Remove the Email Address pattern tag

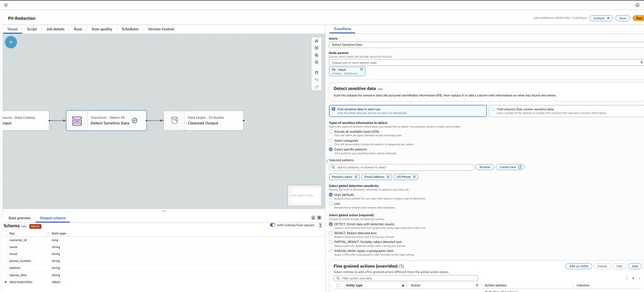(x=388, y=176)
